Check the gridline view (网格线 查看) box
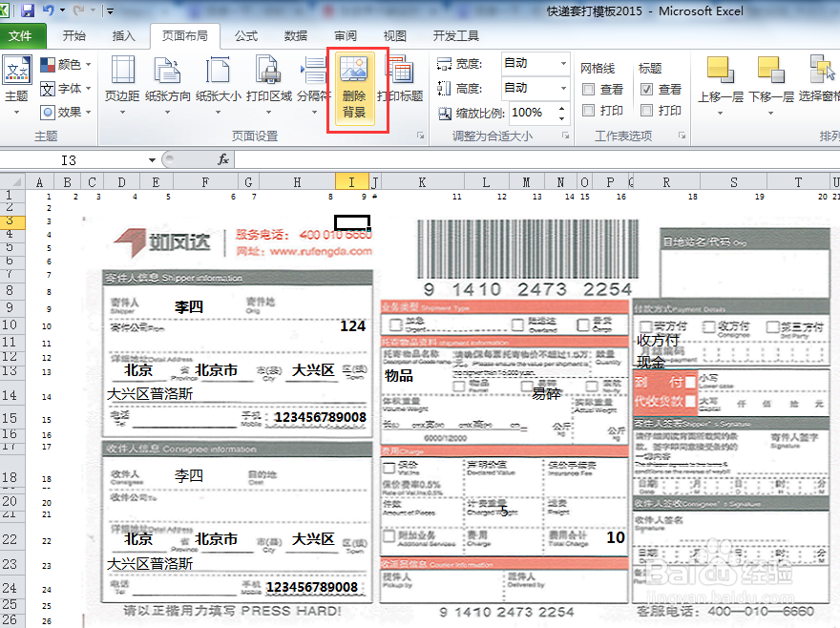 (589, 90)
